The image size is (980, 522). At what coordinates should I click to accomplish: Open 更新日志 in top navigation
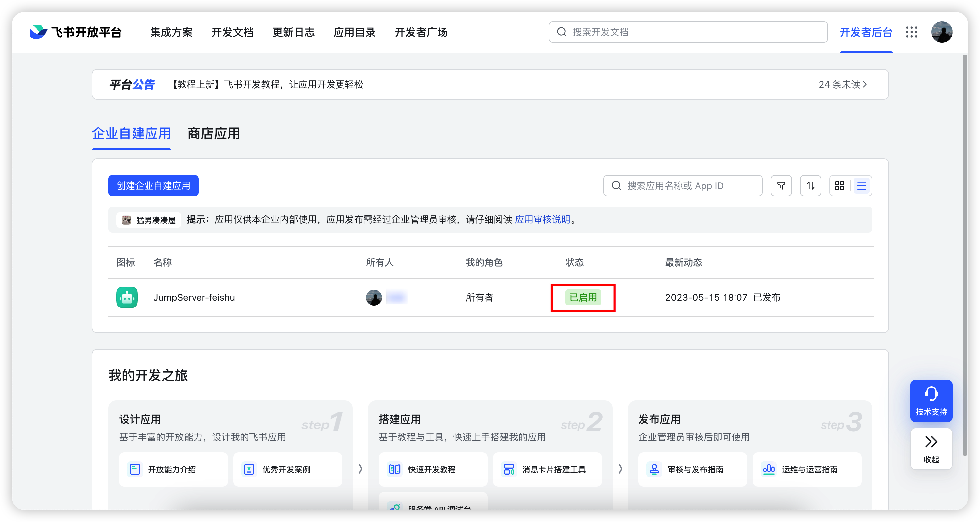[x=293, y=32]
